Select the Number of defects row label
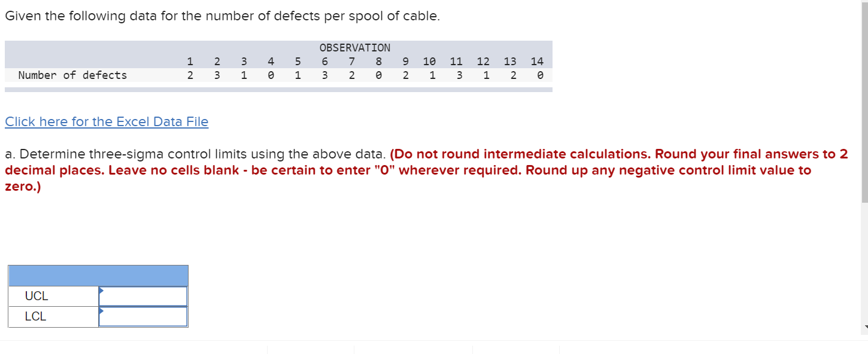The width and height of the screenshot is (868, 354). point(72,75)
